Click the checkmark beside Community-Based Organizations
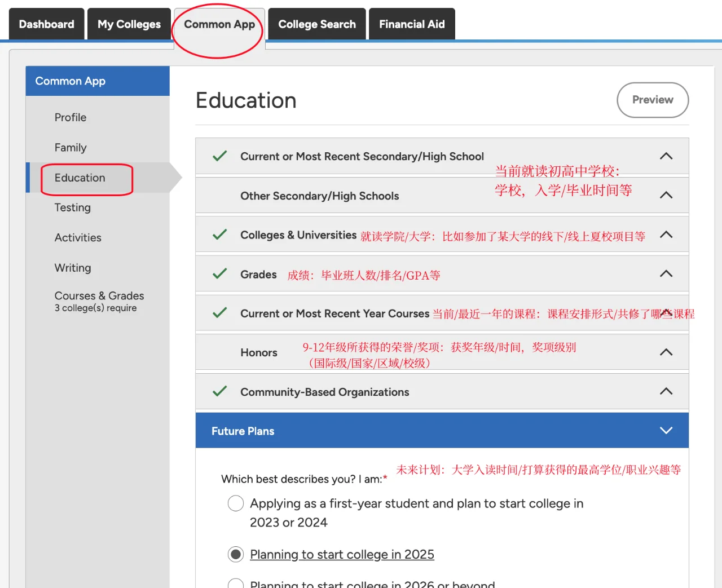This screenshot has height=588, width=722. [x=219, y=392]
